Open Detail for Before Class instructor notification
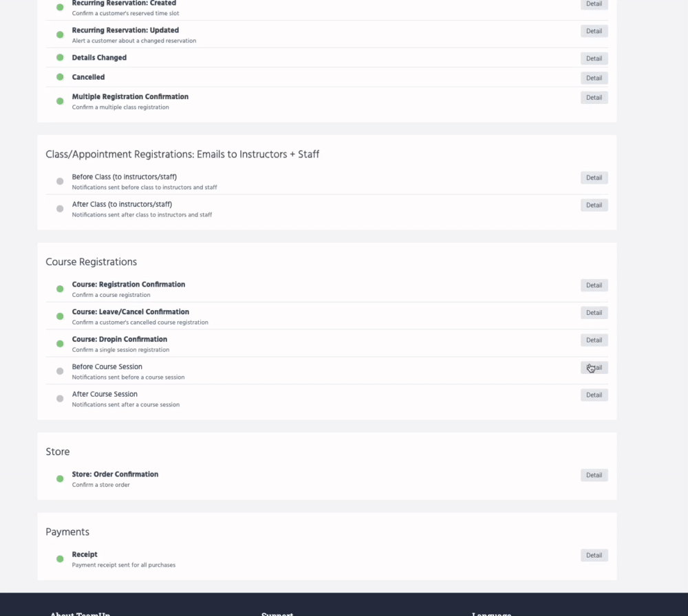 [594, 178]
